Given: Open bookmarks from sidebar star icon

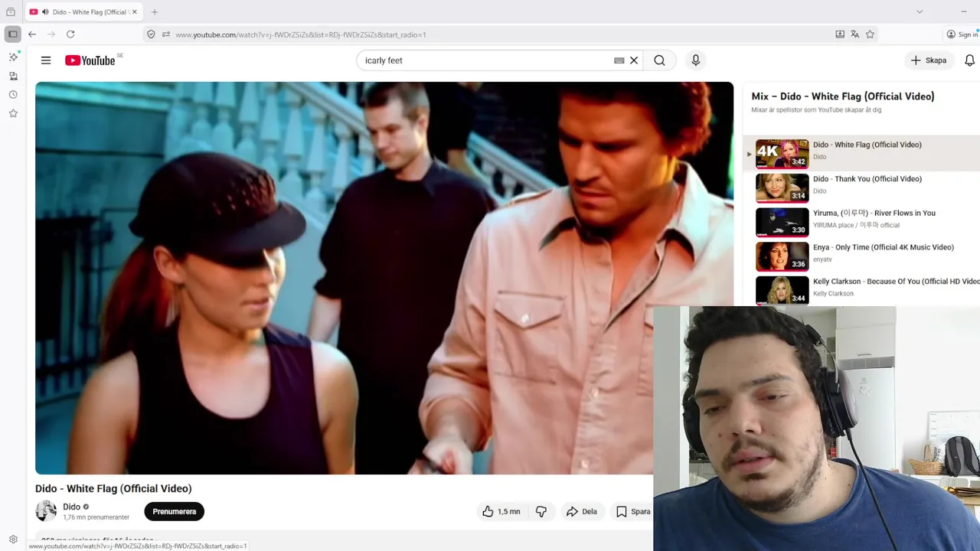Looking at the screenshot, I should tap(13, 113).
